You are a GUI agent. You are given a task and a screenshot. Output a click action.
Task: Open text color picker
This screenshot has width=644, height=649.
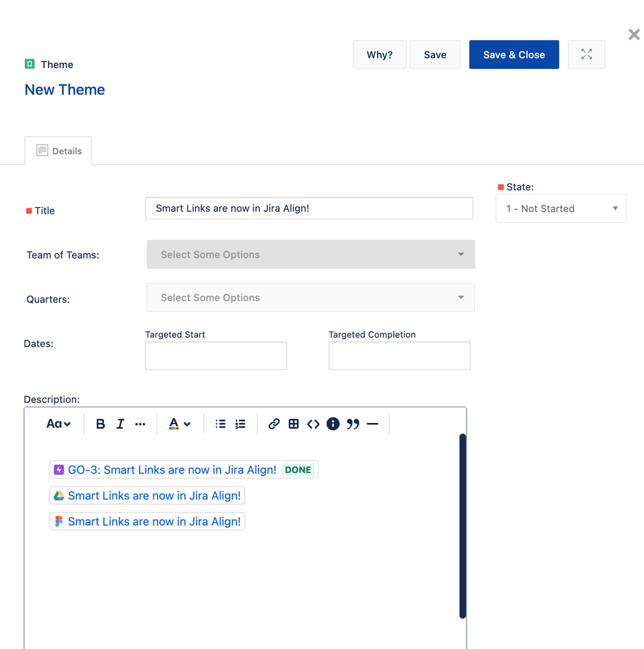click(x=179, y=424)
